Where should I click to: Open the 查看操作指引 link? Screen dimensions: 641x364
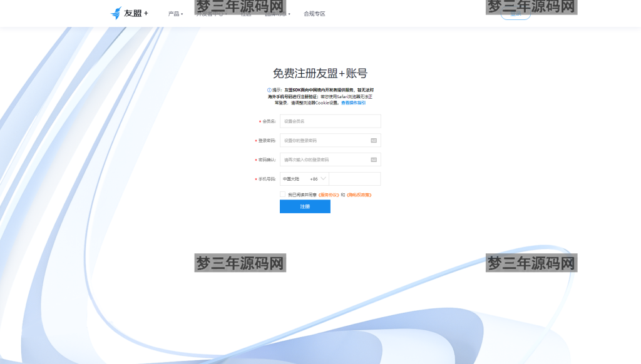353,103
